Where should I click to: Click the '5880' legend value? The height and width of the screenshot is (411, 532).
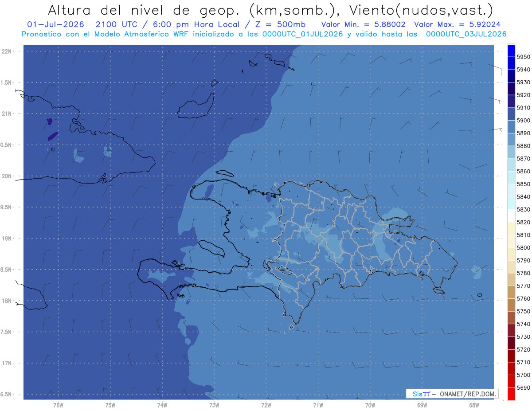[524, 146]
